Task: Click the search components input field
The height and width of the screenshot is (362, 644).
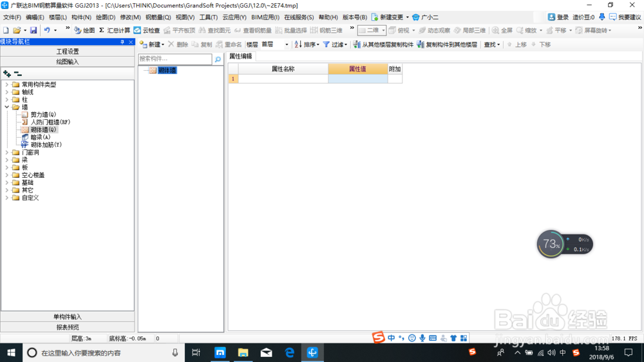Action: coord(175,59)
